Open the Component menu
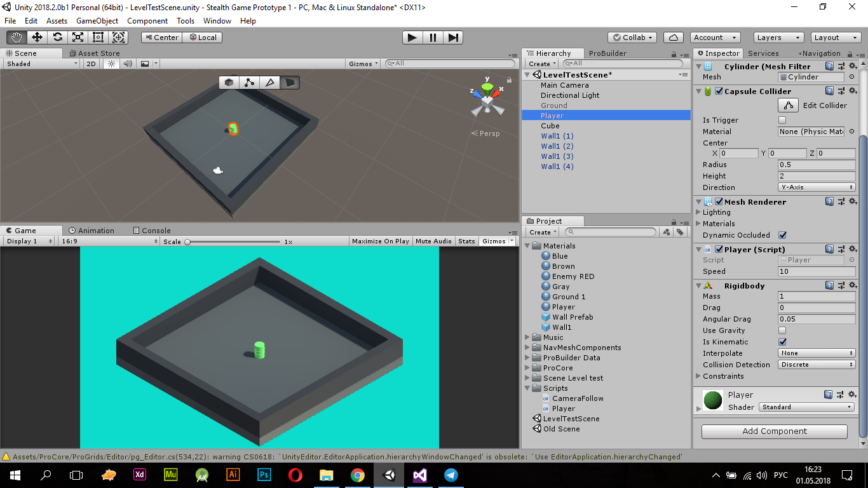This screenshot has height=488, width=868. 147,21
